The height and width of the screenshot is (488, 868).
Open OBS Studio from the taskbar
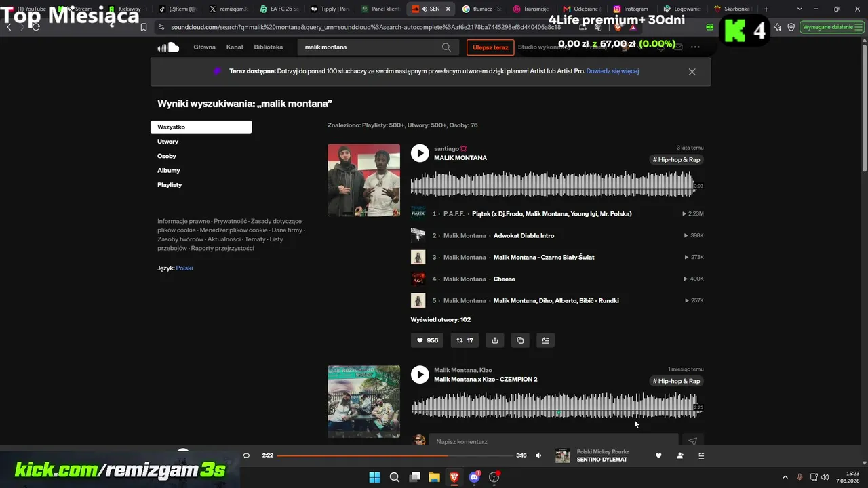[494, 477]
